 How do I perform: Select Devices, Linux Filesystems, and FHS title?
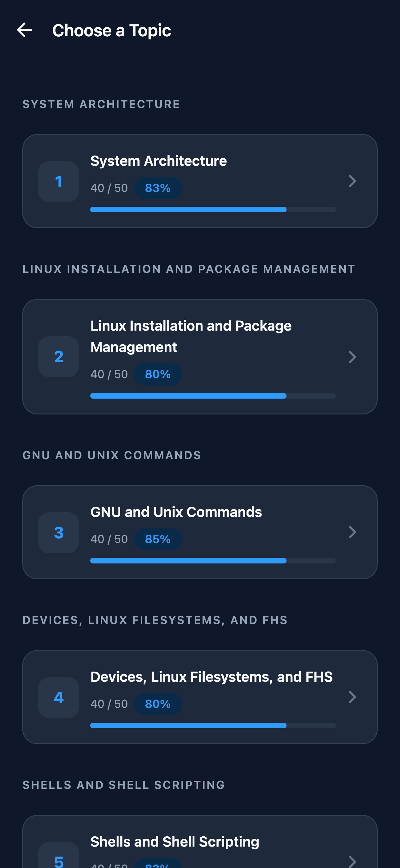click(x=211, y=677)
